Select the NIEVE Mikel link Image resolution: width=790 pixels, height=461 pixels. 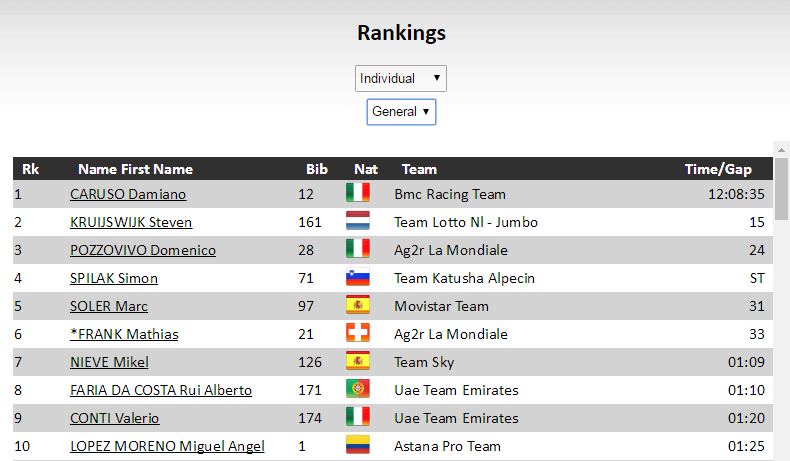tap(109, 362)
